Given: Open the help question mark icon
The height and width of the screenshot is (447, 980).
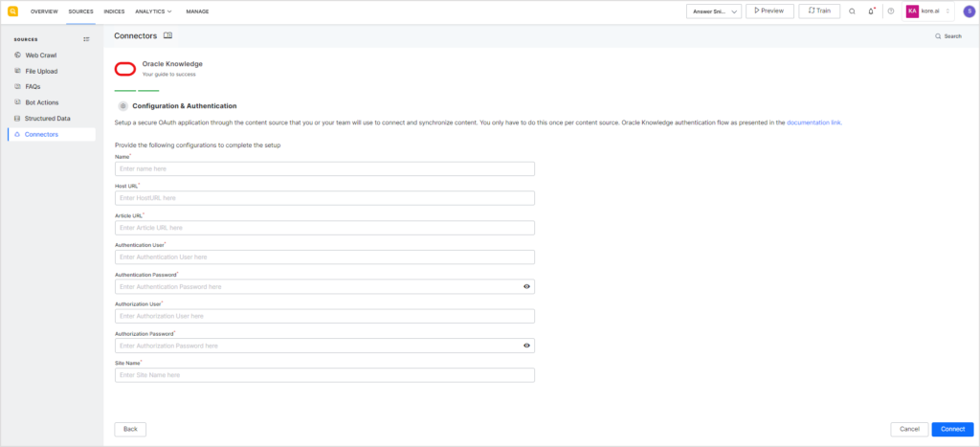Looking at the screenshot, I should point(891,11).
